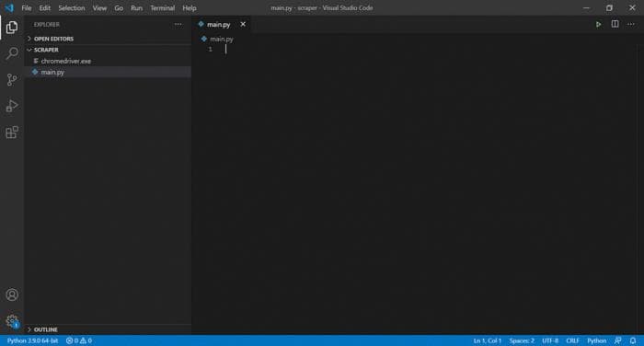Show errors and warnings count
The image size is (644, 346).
tap(79, 340)
